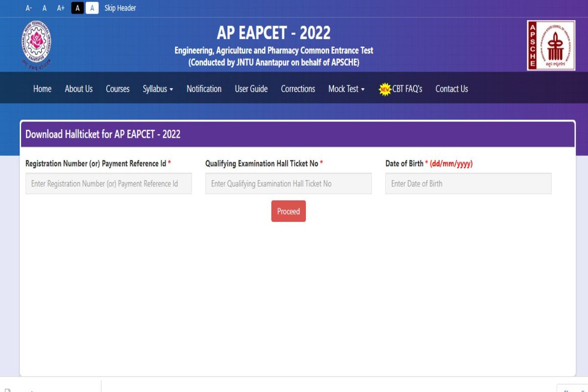Open the Notification page
The width and height of the screenshot is (588, 392).
click(204, 89)
